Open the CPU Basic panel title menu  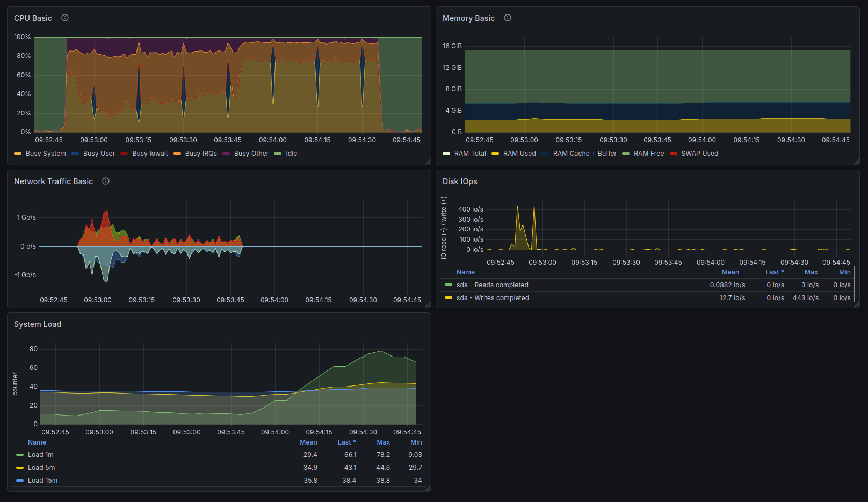pos(33,18)
